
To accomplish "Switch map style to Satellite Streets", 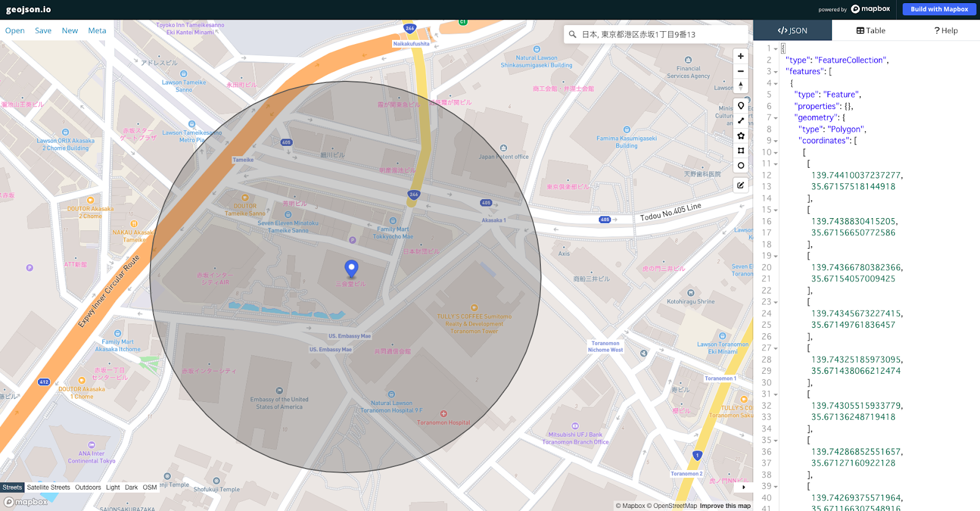I will click(48, 488).
